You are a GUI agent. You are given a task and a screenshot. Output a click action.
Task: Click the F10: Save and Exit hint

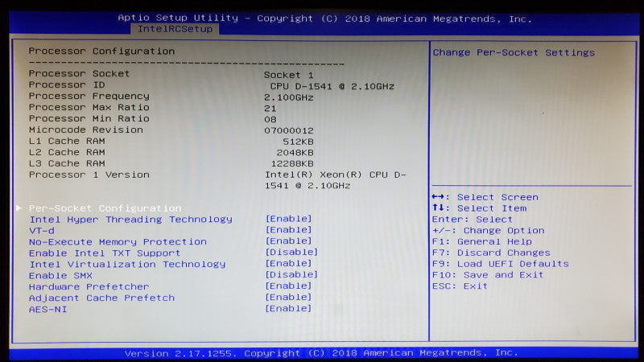point(488,275)
